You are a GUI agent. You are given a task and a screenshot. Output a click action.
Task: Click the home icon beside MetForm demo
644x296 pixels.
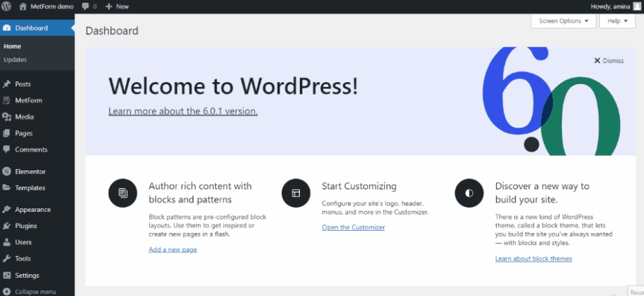(23, 6)
